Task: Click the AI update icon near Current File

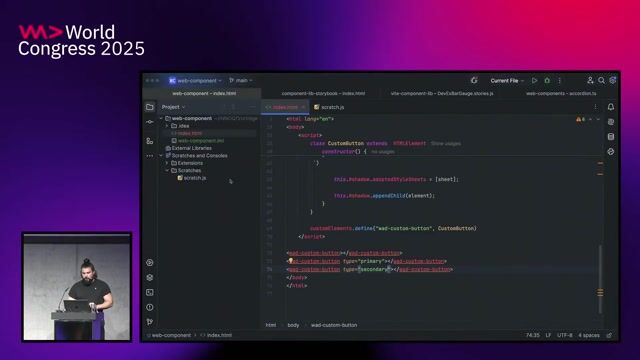Action: [474, 80]
